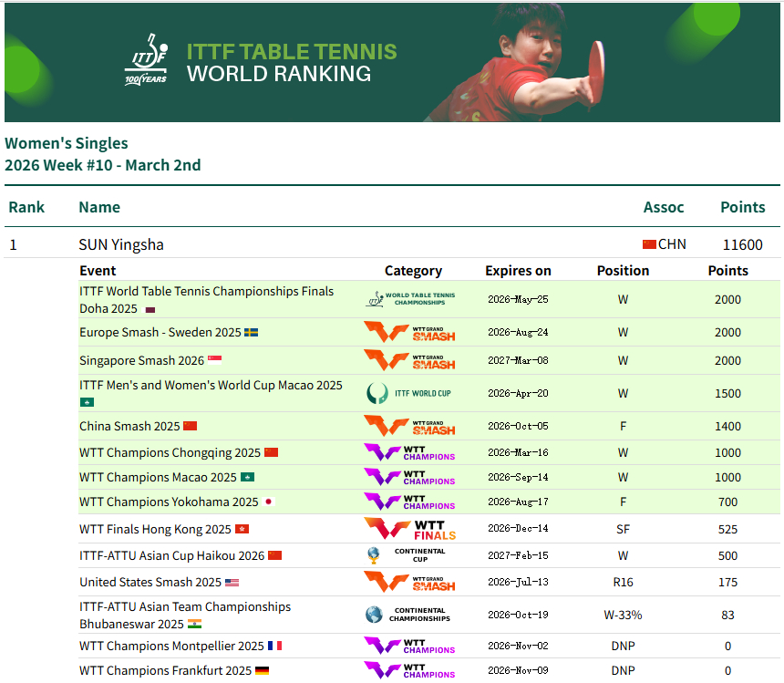
Task: Click the W-33% position value
Action: [x=623, y=615]
